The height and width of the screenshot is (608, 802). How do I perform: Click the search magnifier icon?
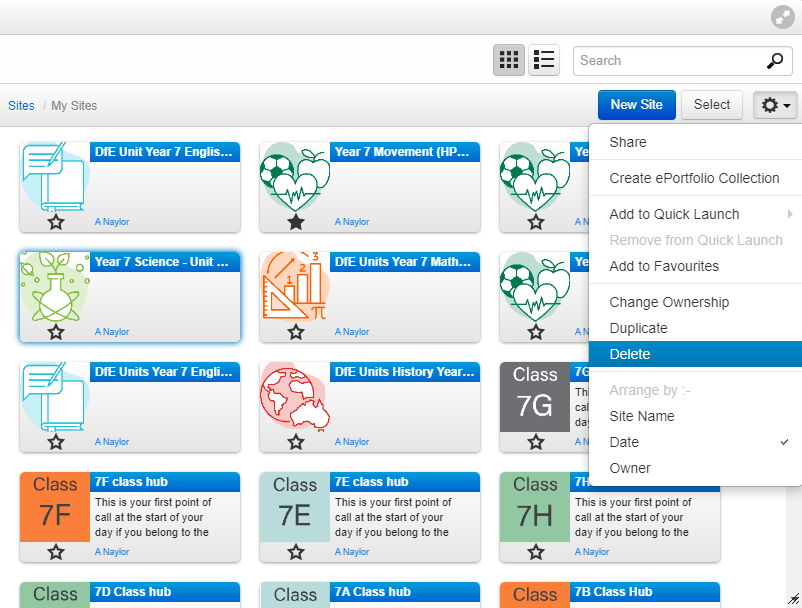point(775,60)
